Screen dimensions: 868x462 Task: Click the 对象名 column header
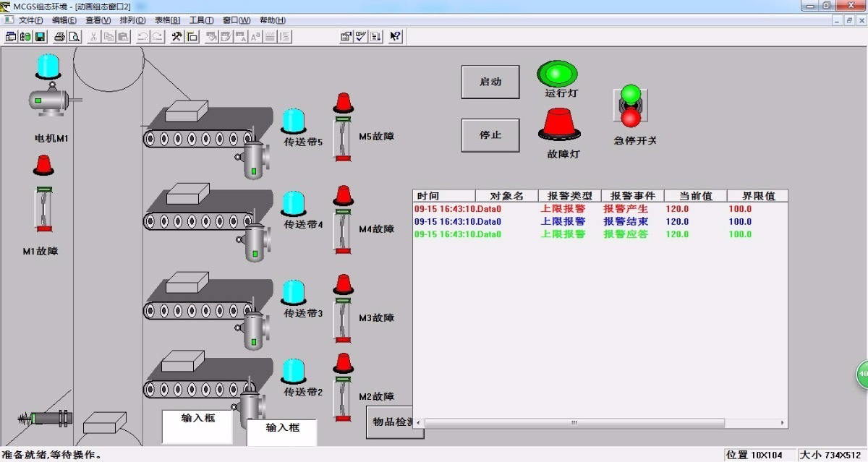click(506, 196)
